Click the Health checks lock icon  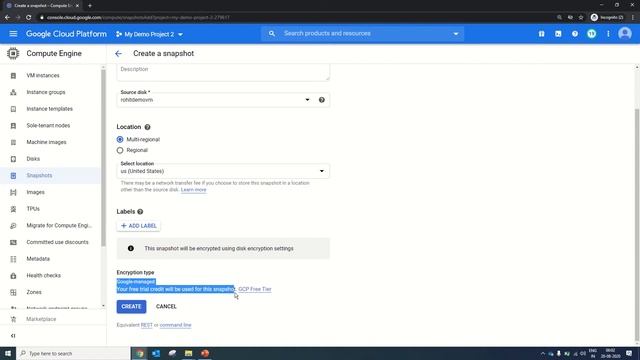tap(13, 276)
